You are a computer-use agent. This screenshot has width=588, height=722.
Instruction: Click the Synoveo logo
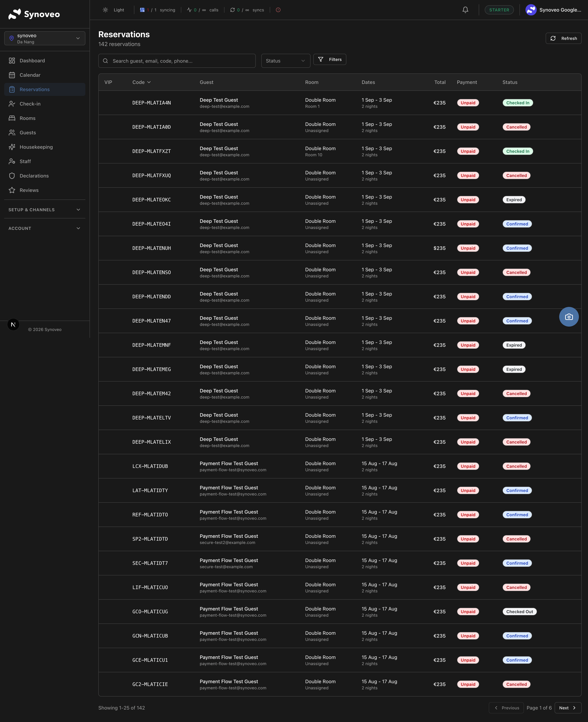point(34,14)
